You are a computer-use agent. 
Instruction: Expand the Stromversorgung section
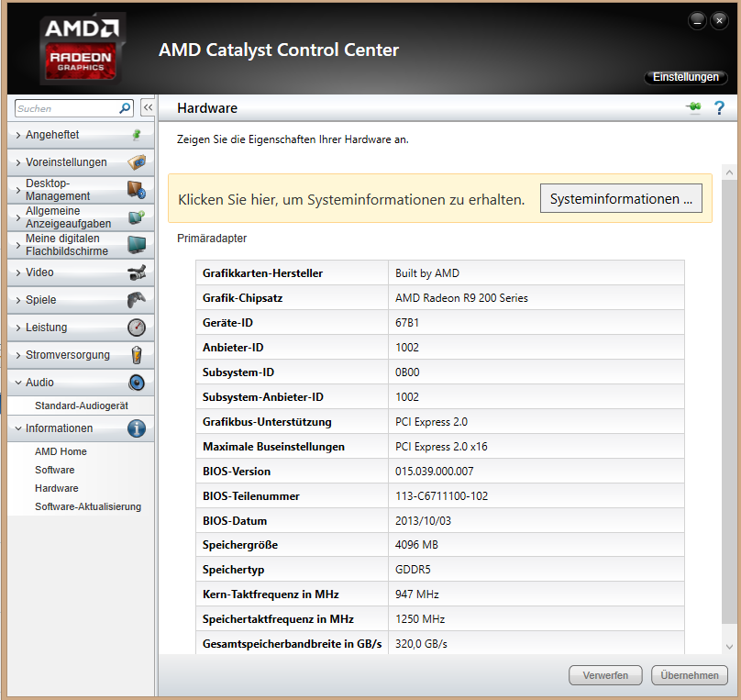[x=81, y=355]
